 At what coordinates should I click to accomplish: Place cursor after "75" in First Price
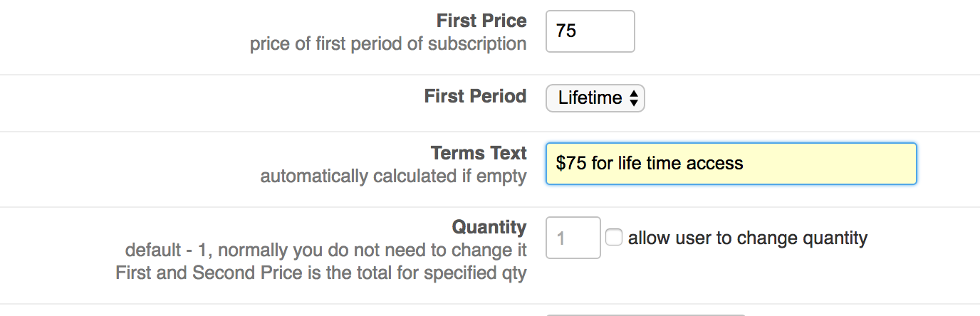(x=578, y=31)
